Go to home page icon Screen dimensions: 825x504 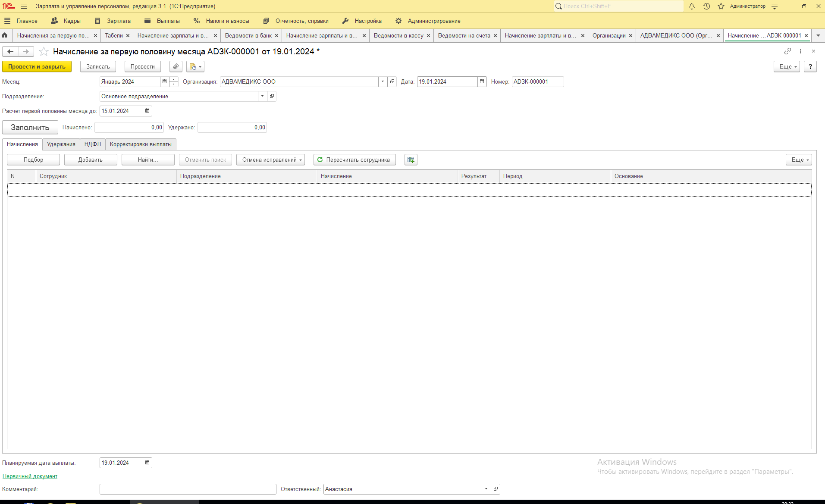[x=5, y=35]
